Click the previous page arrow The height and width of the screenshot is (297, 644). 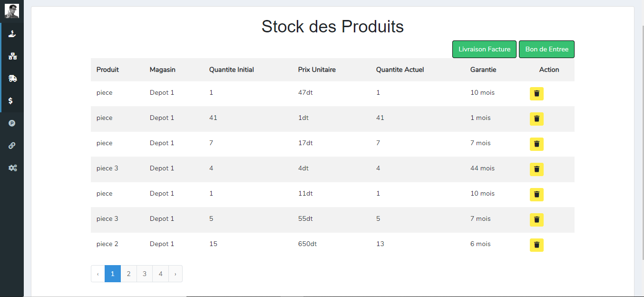click(x=98, y=274)
